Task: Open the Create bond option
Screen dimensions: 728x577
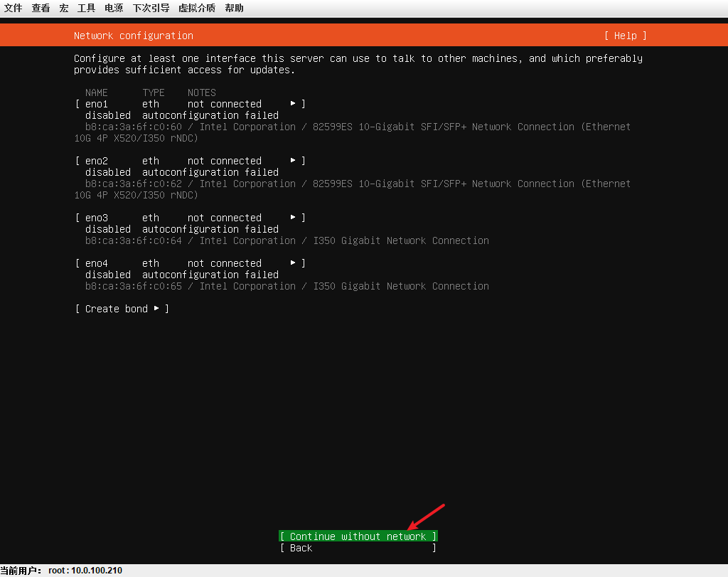Action: tap(122, 309)
